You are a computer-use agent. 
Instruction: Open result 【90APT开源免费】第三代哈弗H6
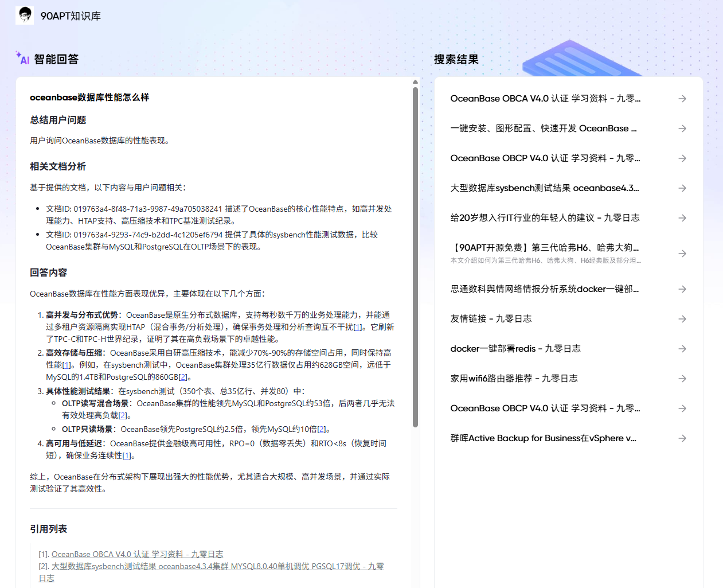pos(545,248)
